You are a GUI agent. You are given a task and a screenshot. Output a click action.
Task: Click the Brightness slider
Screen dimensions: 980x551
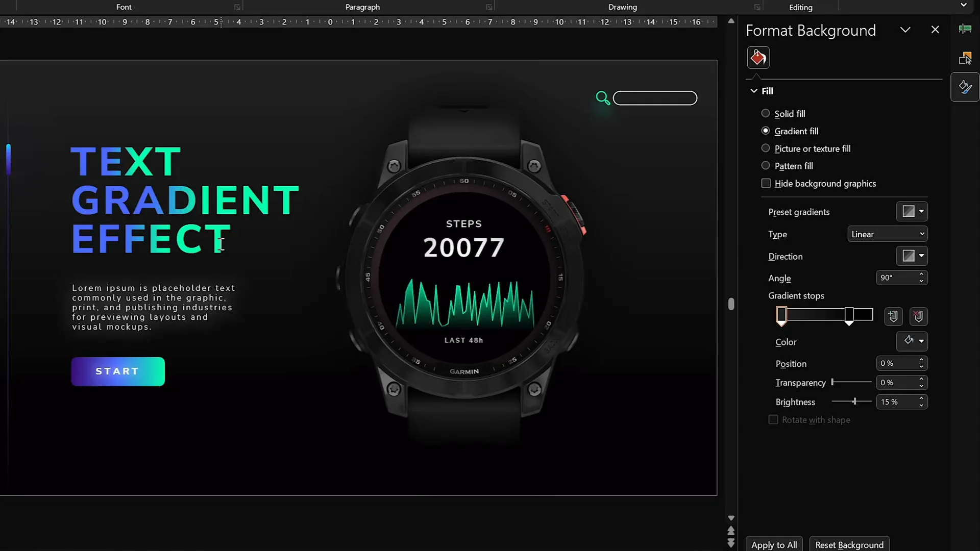pos(851,402)
